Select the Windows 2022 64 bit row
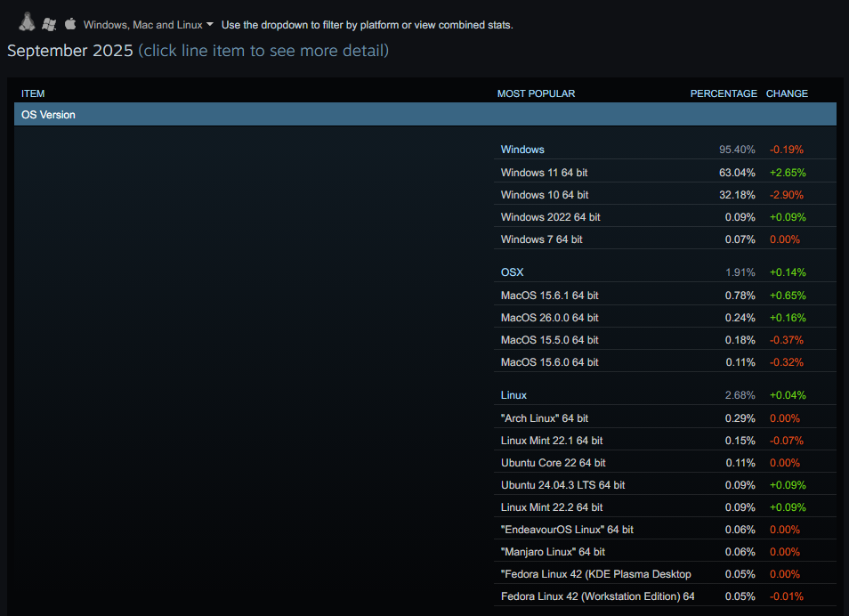 [x=665, y=216]
